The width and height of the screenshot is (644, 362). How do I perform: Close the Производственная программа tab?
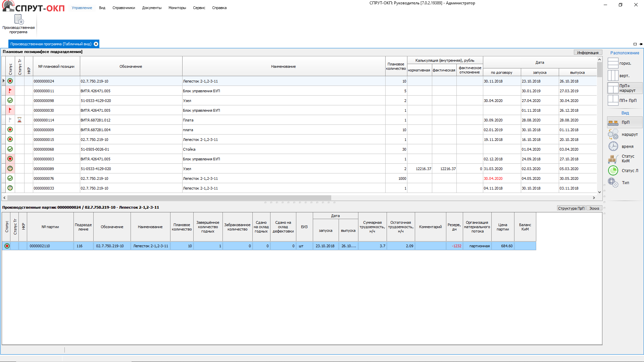point(96,44)
